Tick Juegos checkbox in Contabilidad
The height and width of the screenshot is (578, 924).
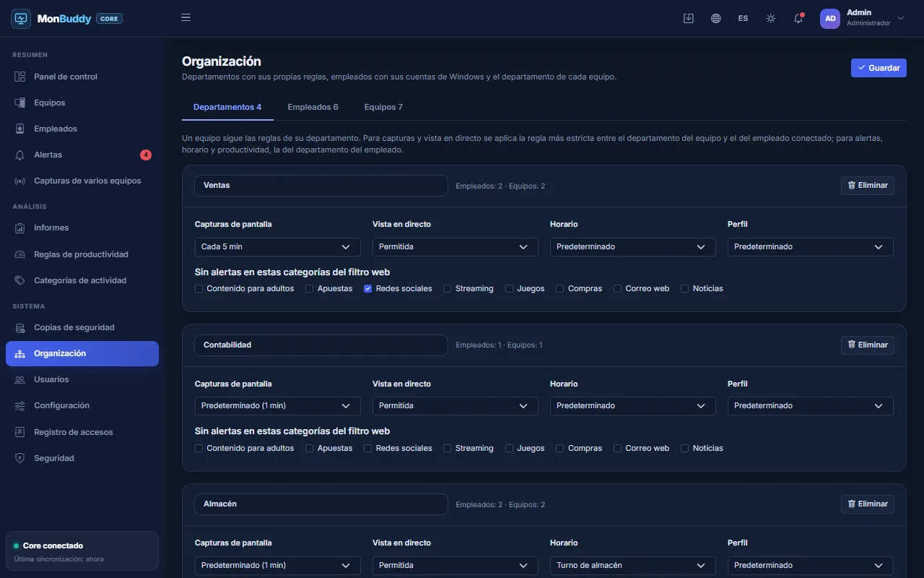click(x=510, y=448)
